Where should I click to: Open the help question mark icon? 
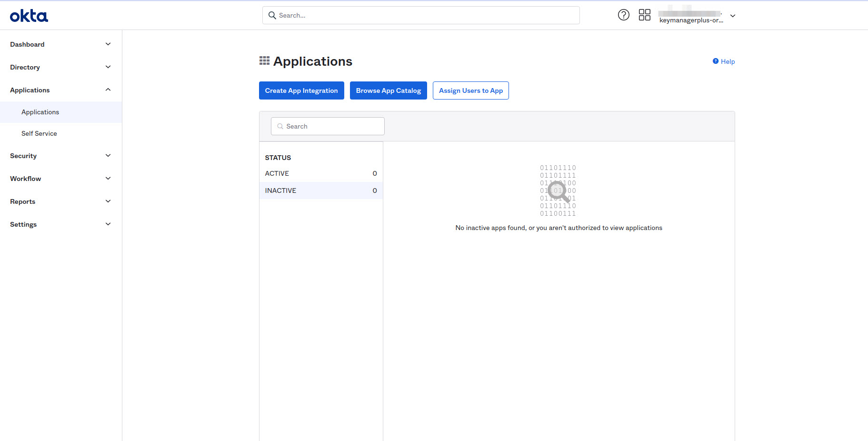point(624,15)
